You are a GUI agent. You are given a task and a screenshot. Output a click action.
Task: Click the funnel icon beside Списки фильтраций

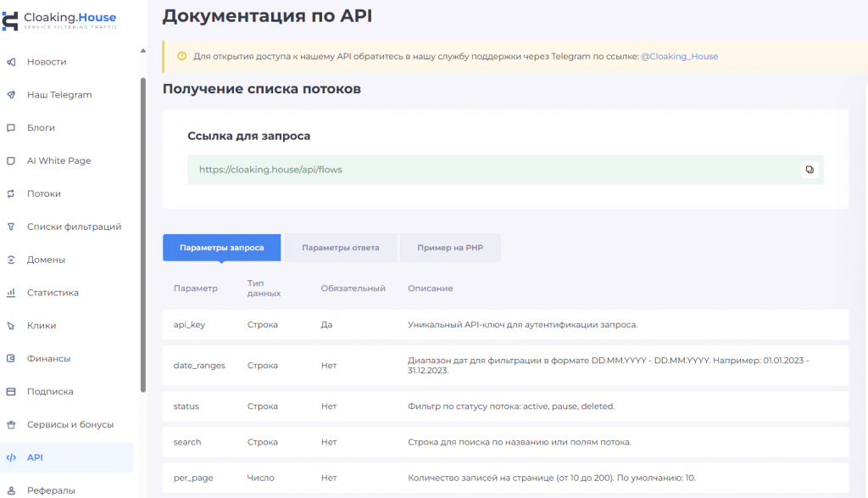click(x=11, y=227)
